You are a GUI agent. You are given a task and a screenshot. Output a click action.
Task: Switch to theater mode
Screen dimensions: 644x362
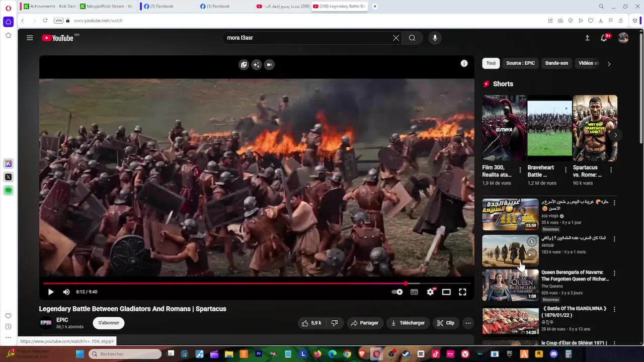[x=446, y=292]
